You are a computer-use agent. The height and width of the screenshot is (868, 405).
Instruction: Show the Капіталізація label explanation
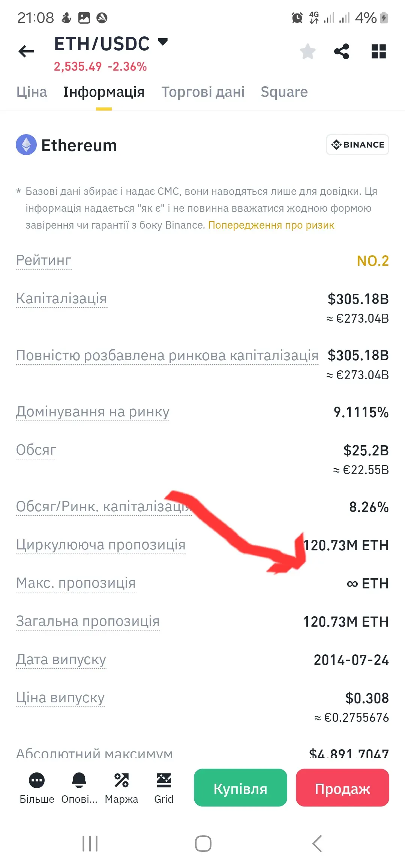(61, 299)
